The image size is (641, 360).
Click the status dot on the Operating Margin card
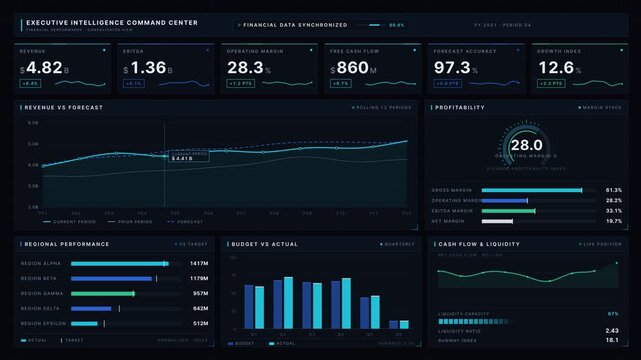tap(311, 50)
